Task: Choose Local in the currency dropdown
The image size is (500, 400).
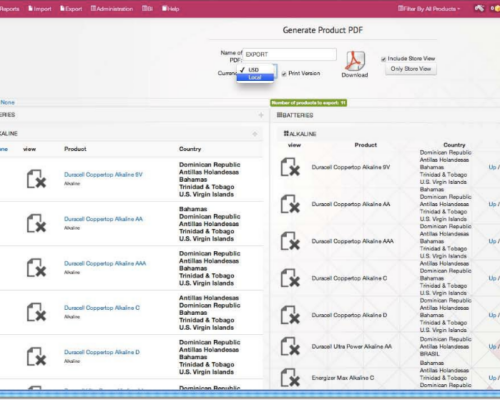Action: pyautogui.click(x=255, y=77)
